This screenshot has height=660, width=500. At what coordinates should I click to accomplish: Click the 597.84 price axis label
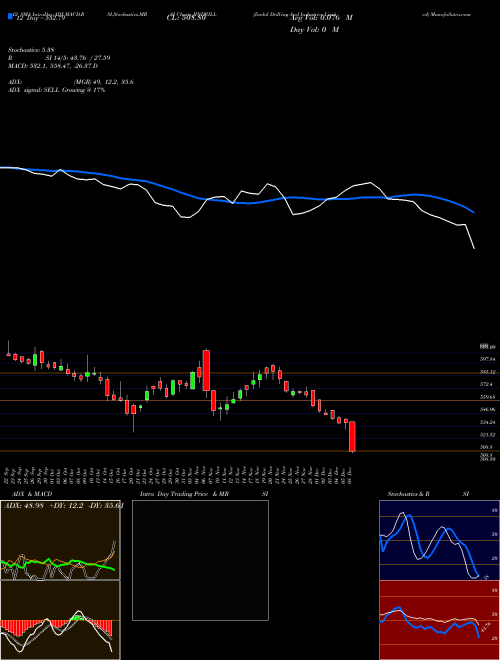click(487, 359)
